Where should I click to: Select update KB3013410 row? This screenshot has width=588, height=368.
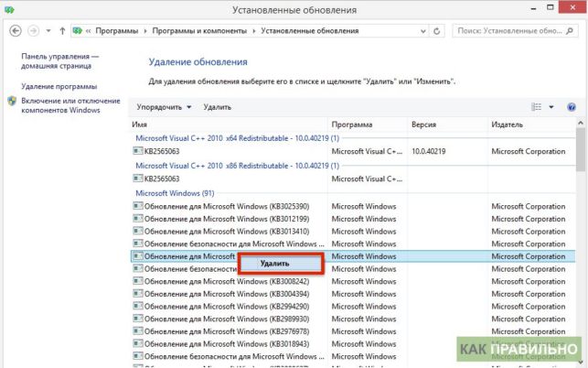pyautogui.click(x=352, y=232)
